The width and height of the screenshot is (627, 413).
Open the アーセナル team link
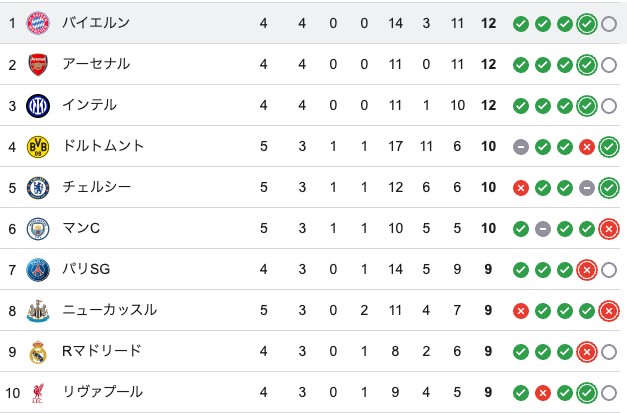95,64
